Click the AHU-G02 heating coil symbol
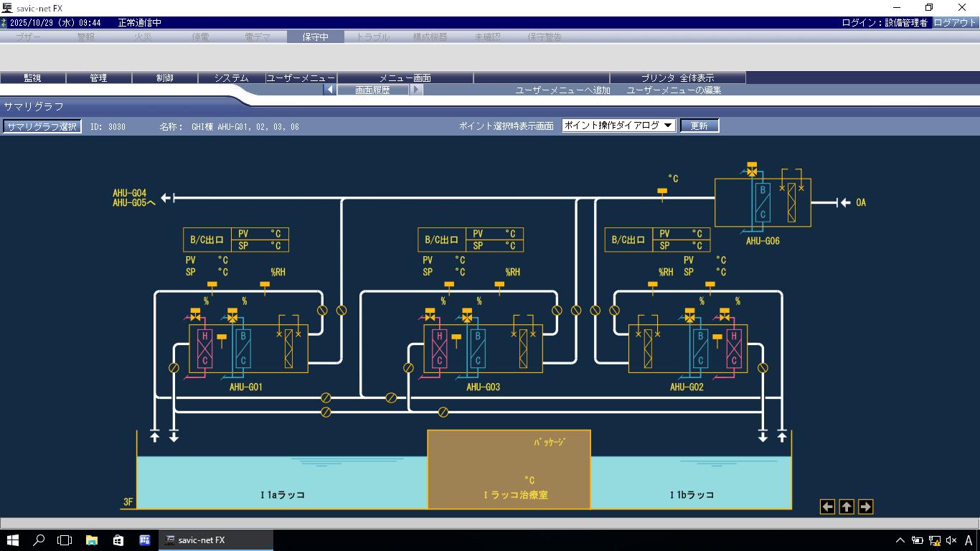The height and width of the screenshot is (551, 980). click(733, 348)
